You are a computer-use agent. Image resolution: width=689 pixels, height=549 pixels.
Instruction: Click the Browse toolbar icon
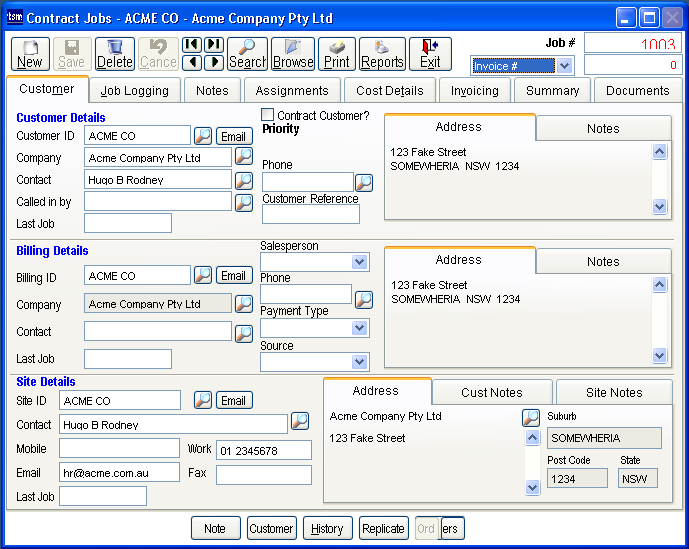[x=293, y=54]
